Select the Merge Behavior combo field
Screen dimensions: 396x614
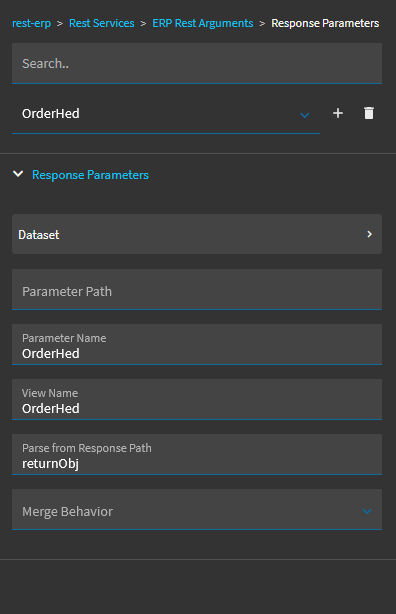point(197,509)
